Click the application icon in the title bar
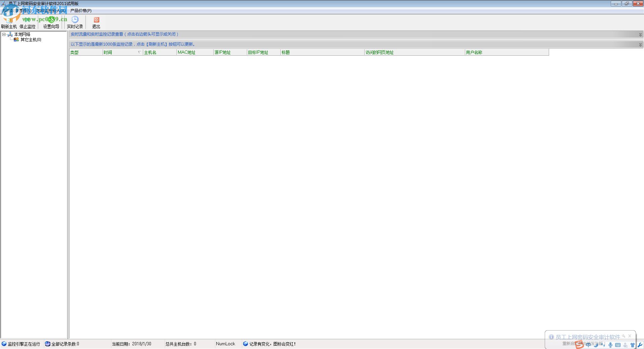The width and height of the screenshot is (644, 349). (4, 3)
